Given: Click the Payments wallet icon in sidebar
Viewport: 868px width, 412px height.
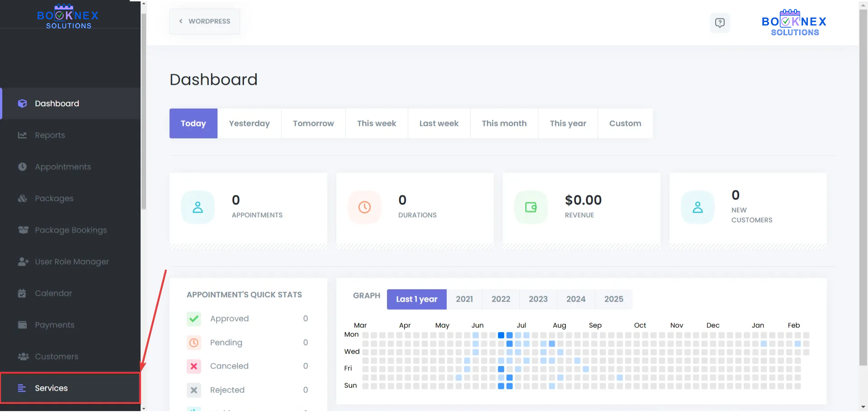Looking at the screenshot, I should (22, 325).
